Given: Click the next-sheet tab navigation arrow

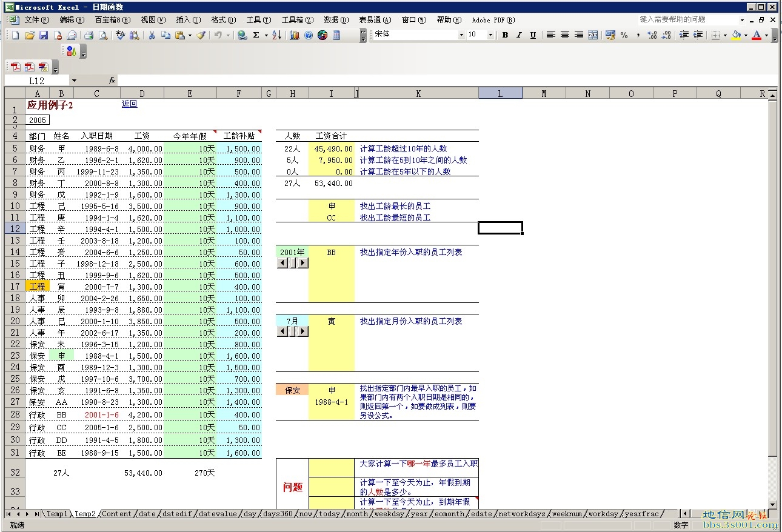Looking at the screenshot, I should tap(27, 514).
